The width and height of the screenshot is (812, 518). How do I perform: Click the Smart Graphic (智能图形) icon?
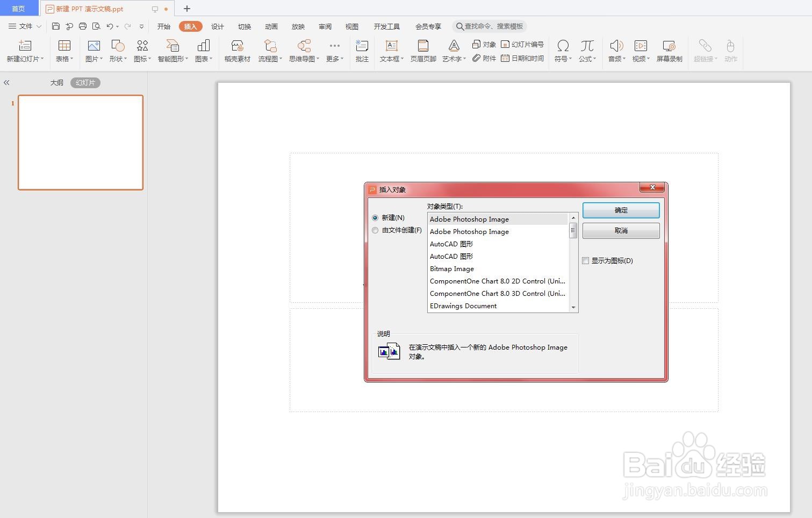(x=173, y=46)
